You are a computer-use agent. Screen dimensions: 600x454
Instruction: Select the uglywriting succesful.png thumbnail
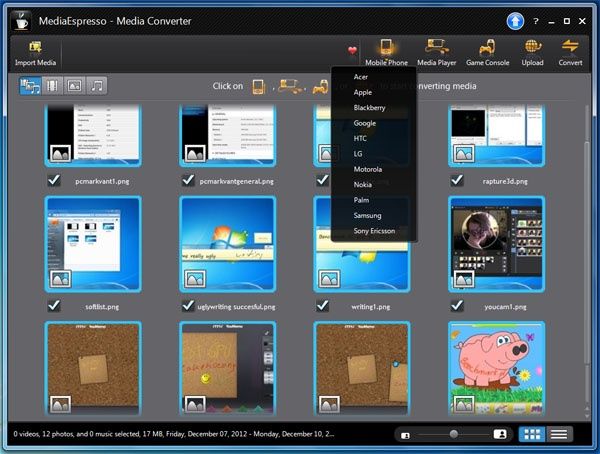click(x=228, y=244)
